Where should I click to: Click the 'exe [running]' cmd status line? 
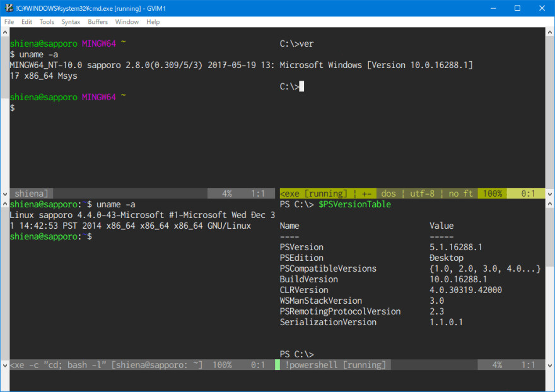point(313,193)
